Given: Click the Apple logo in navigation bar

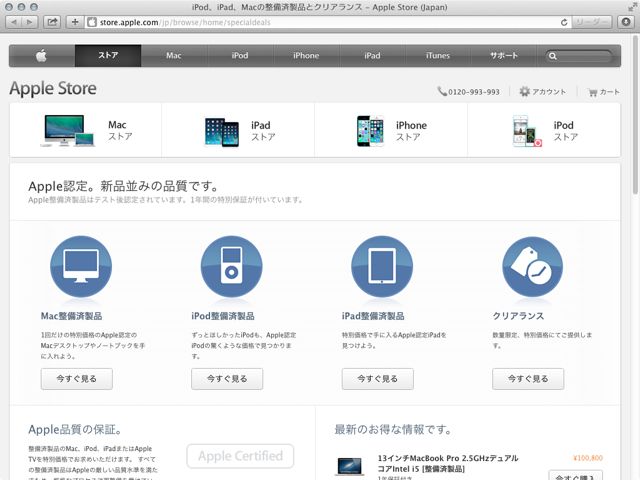Looking at the screenshot, I should [x=42, y=56].
